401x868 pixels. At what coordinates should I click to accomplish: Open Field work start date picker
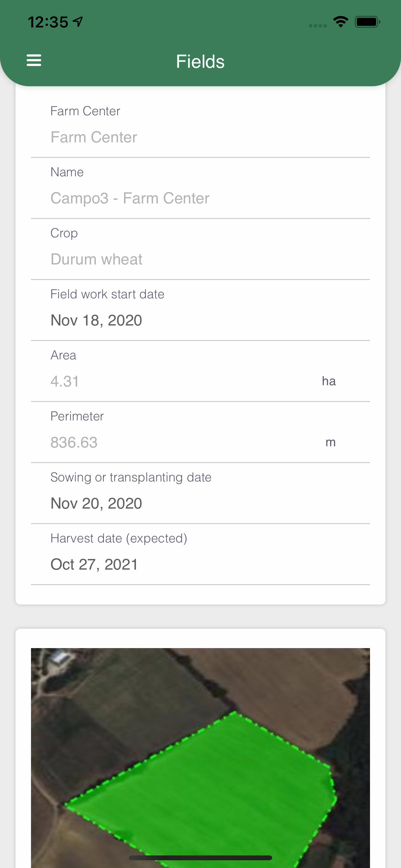200,310
